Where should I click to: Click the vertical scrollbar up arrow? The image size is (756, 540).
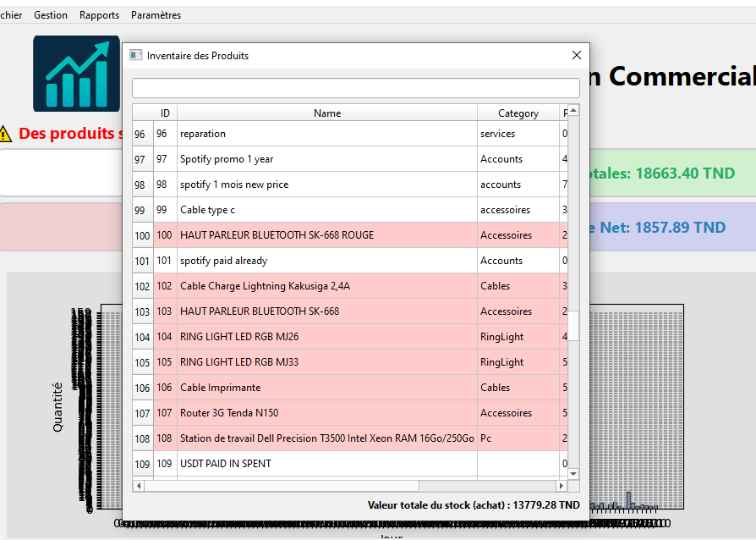(573, 111)
